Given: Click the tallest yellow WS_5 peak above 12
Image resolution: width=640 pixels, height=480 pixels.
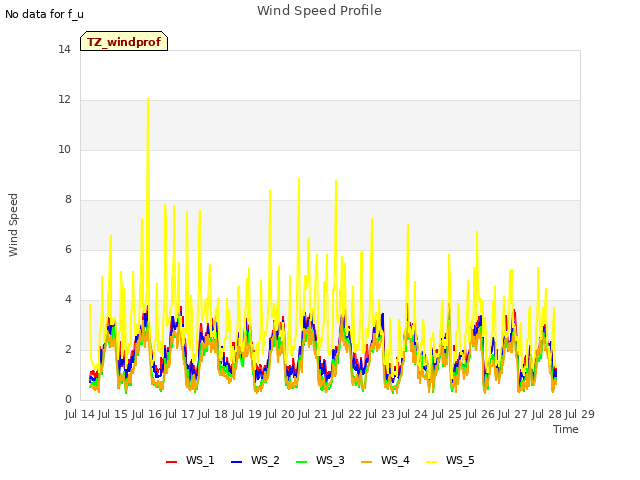Looking at the screenshot, I should [148, 100].
